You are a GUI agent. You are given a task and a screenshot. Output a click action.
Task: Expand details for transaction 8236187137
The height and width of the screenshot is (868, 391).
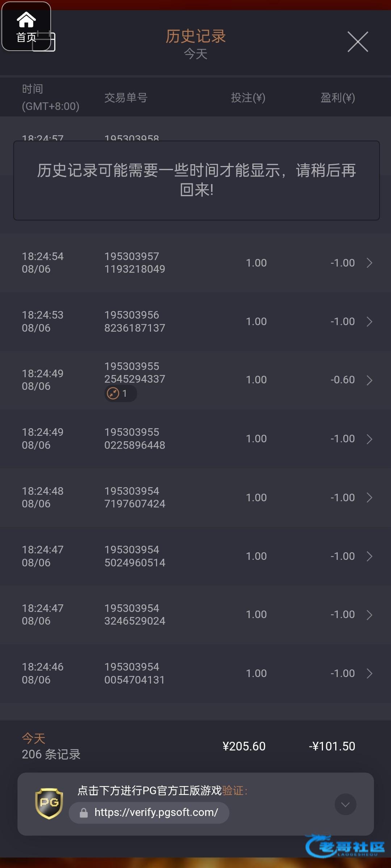click(x=369, y=322)
